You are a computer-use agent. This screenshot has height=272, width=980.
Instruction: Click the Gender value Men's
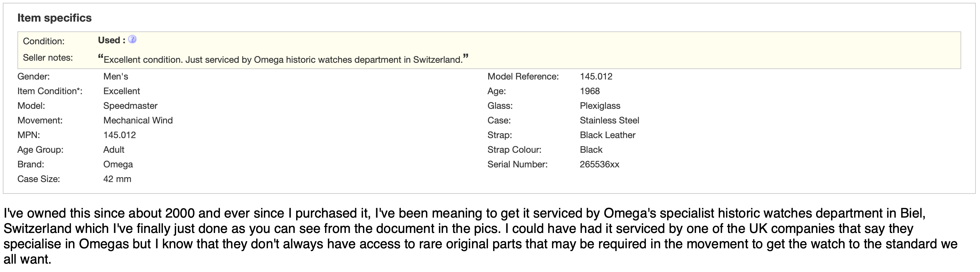point(116,77)
